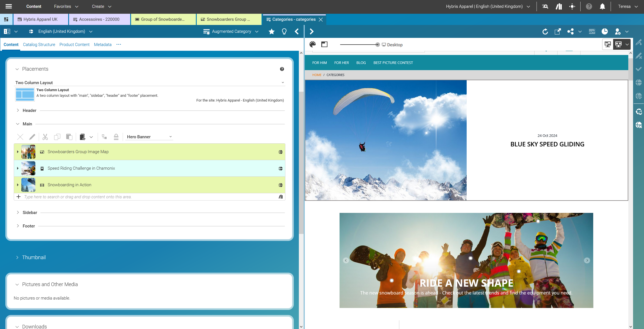Viewport: 644px width, 329px height.
Task: Switch to the Accessories - 220000 tab
Action: 99,19
